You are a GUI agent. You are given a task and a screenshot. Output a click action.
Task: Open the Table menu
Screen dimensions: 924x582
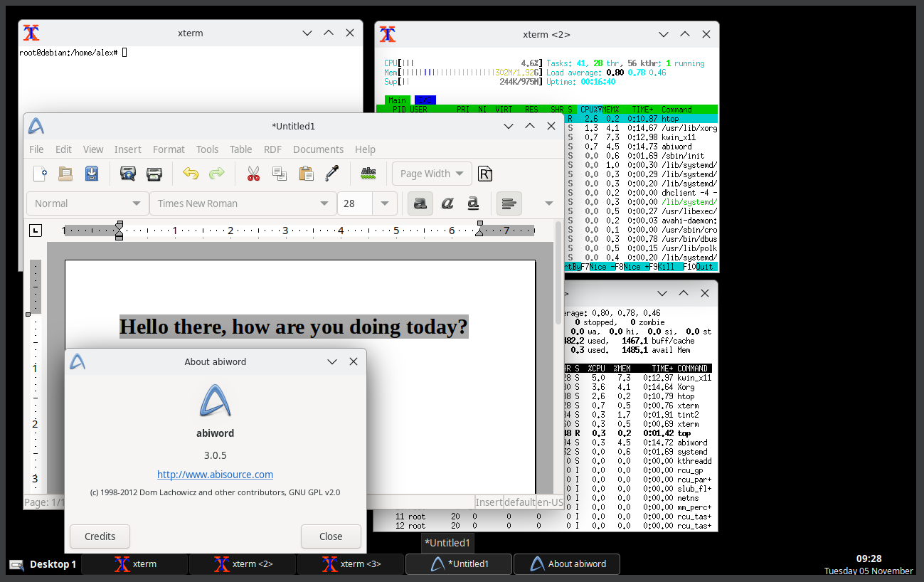click(240, 149)
